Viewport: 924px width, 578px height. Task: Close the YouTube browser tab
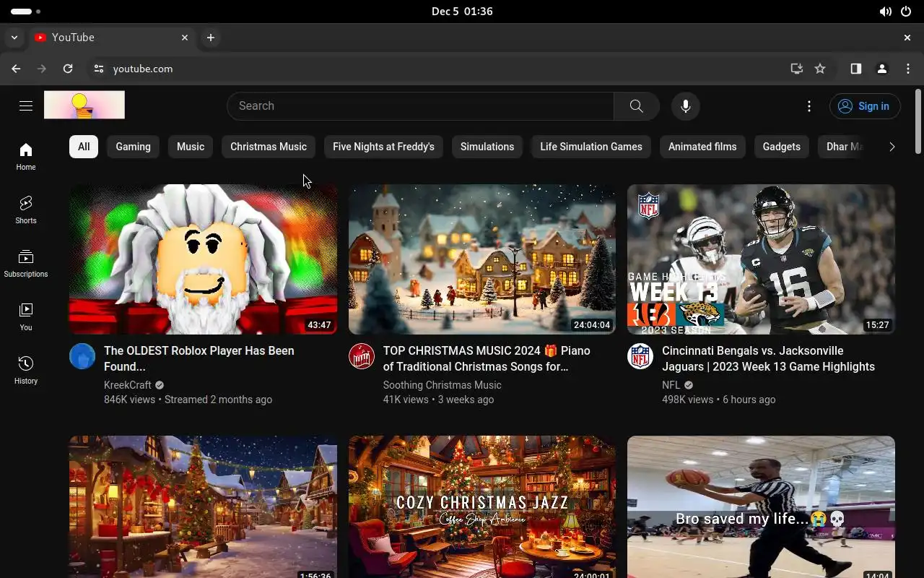pyautogui.click(x=185, y=38)
